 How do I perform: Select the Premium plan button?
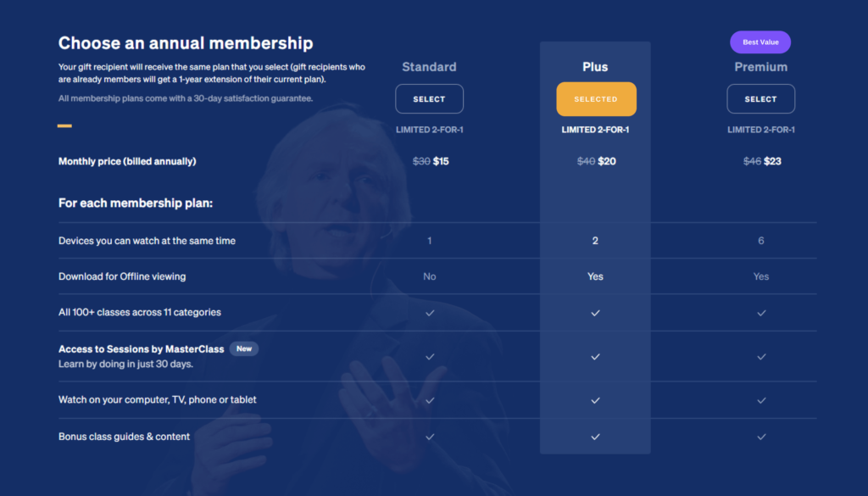tap(760, 99)
